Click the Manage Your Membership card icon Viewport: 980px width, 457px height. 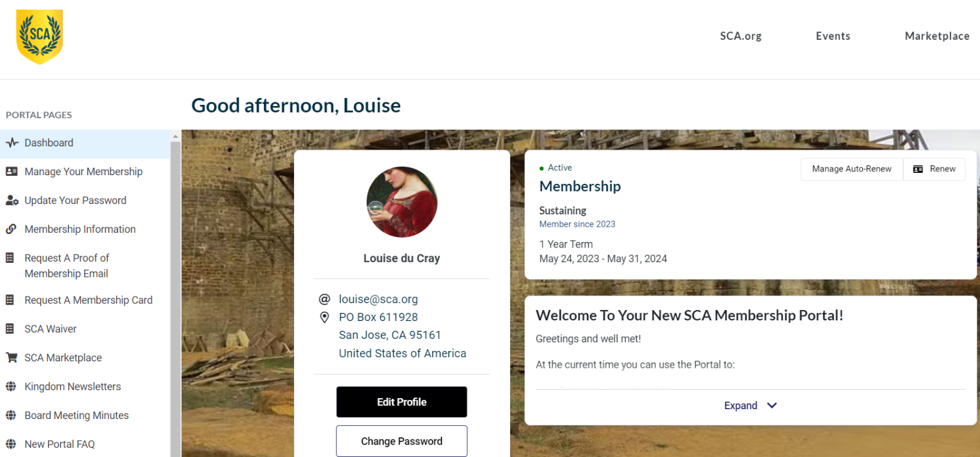tap(12, 172)
